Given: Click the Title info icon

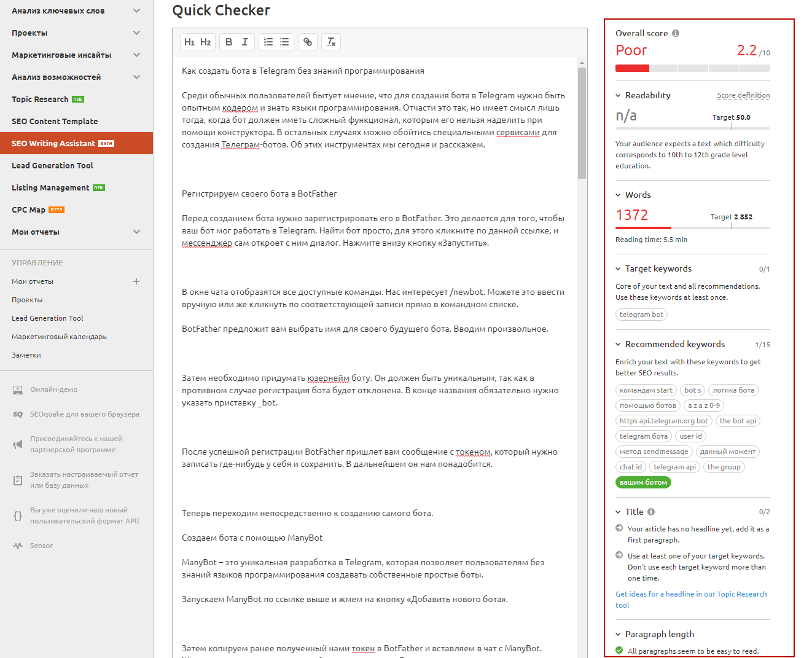Looking at the screenshot, I should click(x=651, y=512).
